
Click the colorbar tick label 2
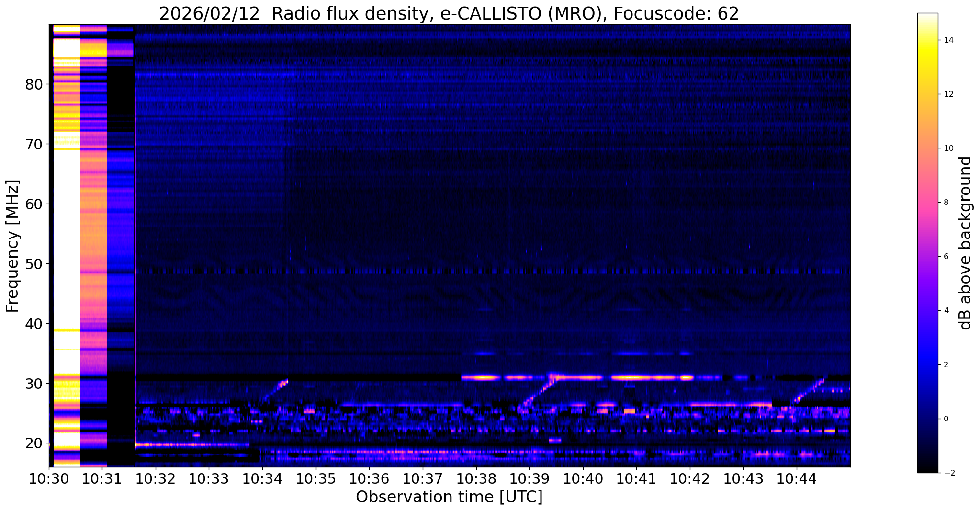click(946, 365)
